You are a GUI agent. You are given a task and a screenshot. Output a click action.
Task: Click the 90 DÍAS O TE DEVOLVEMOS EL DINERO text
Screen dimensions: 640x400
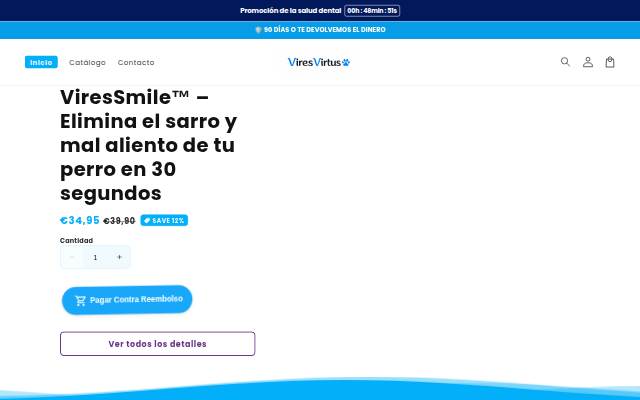tap(324, 30)
